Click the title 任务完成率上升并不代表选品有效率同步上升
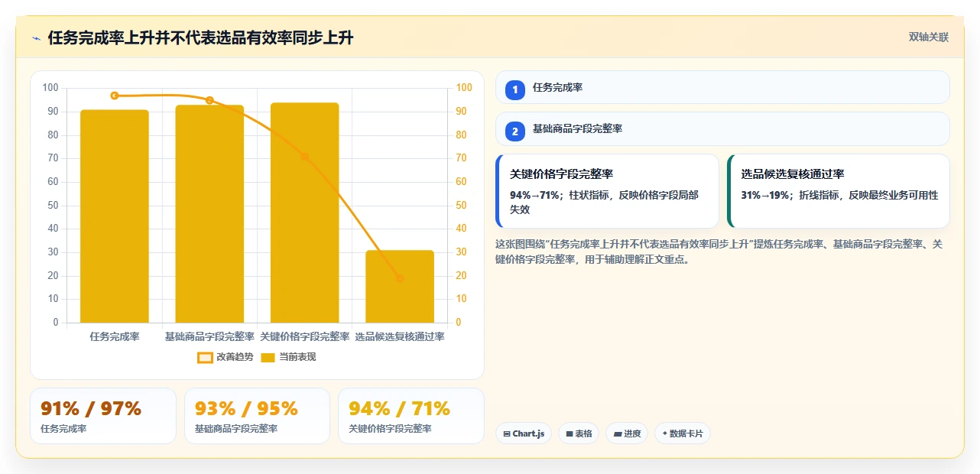Viewport: 980px width, 474px height. tap(200, 38)
